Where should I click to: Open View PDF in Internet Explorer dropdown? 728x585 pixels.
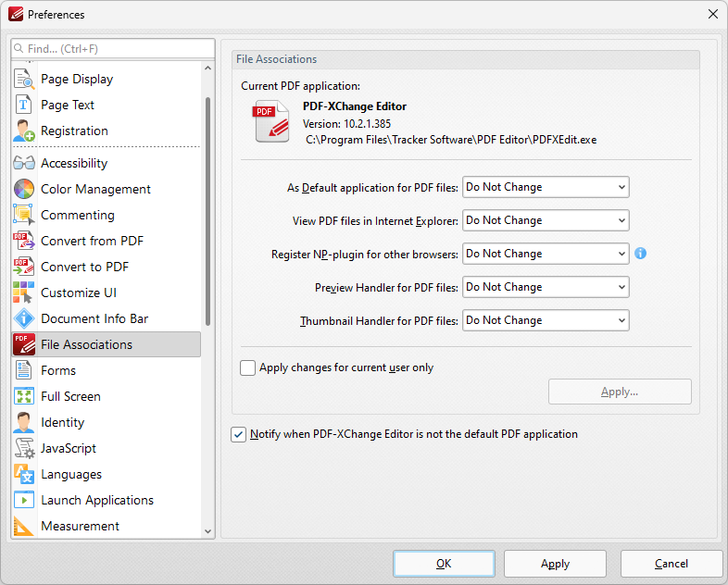[546, 220]
